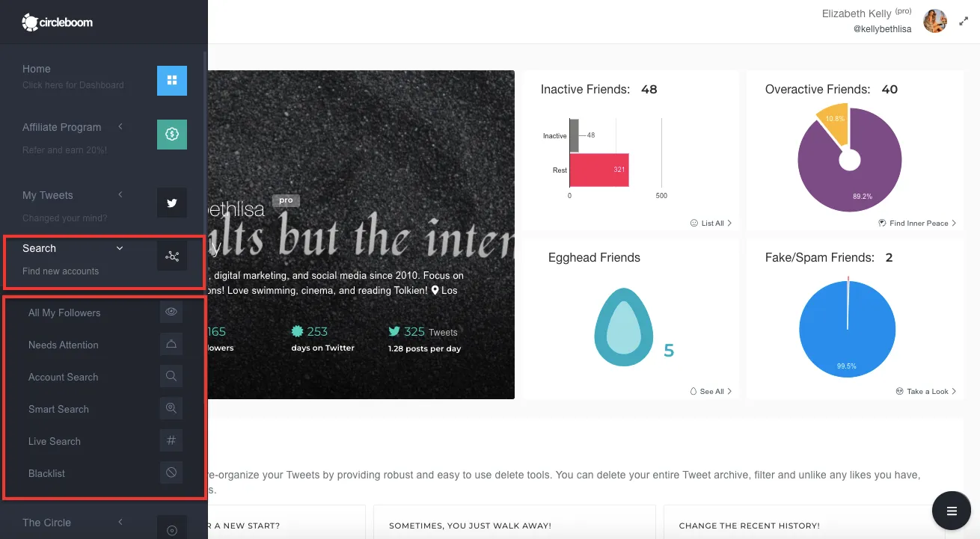Click the My Tweets Twitter bird icon
Viewport: 980px width, 539px height.
172,203
